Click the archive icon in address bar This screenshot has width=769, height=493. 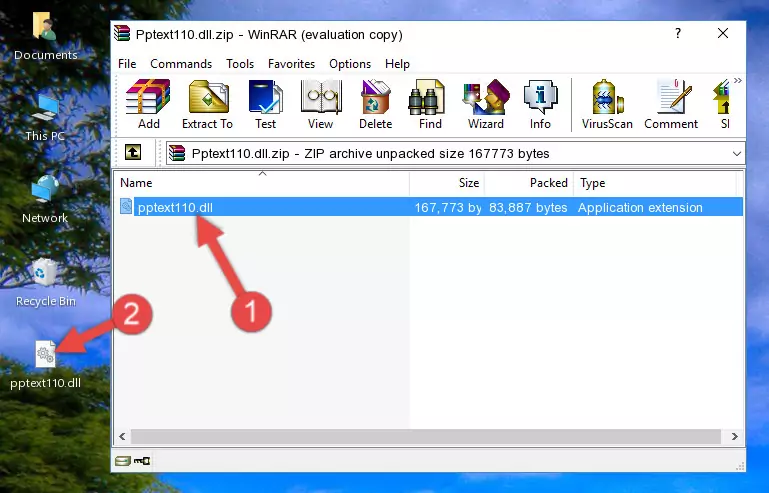(x=177, y=154)
